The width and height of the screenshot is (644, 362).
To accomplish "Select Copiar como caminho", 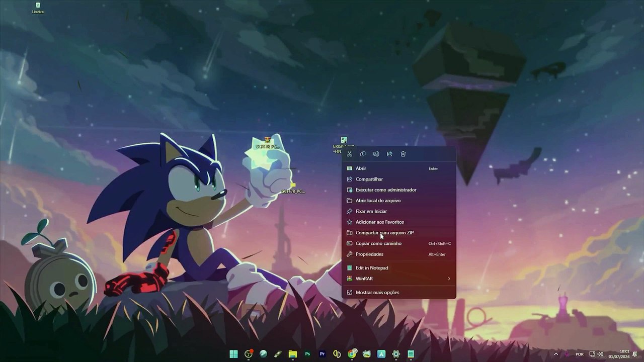I will [399, 243].
